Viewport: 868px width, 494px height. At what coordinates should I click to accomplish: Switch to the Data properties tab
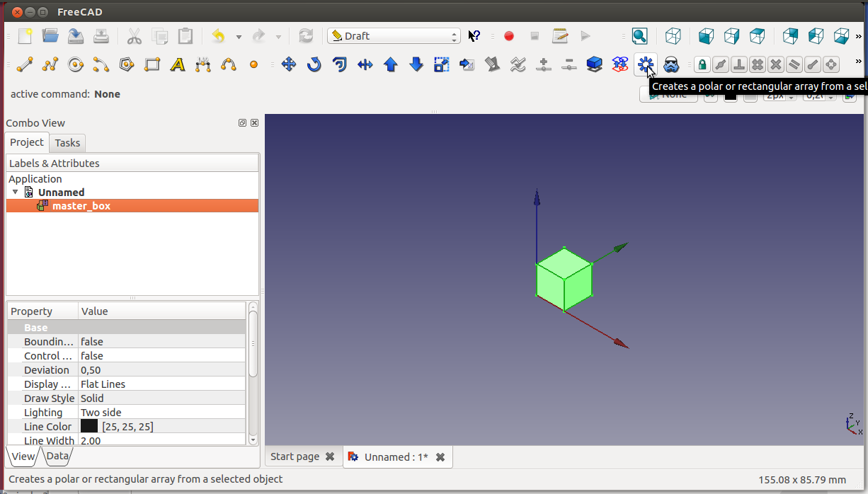(57, 456)
